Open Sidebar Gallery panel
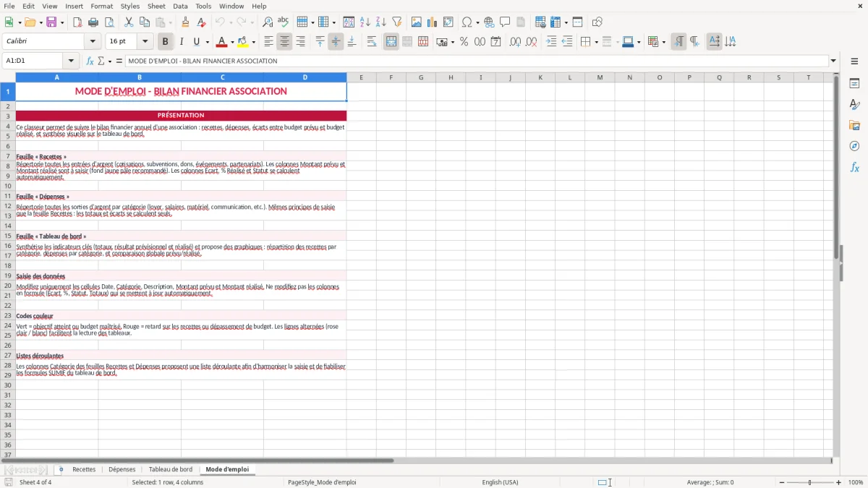 tap(854, 126)
